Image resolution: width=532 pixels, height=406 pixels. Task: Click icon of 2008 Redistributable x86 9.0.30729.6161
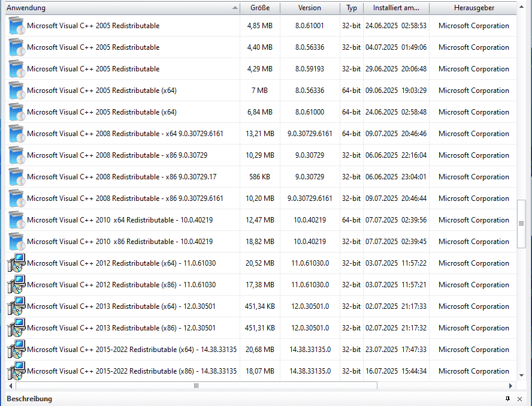pyautogui.click(x=16, y=199)
